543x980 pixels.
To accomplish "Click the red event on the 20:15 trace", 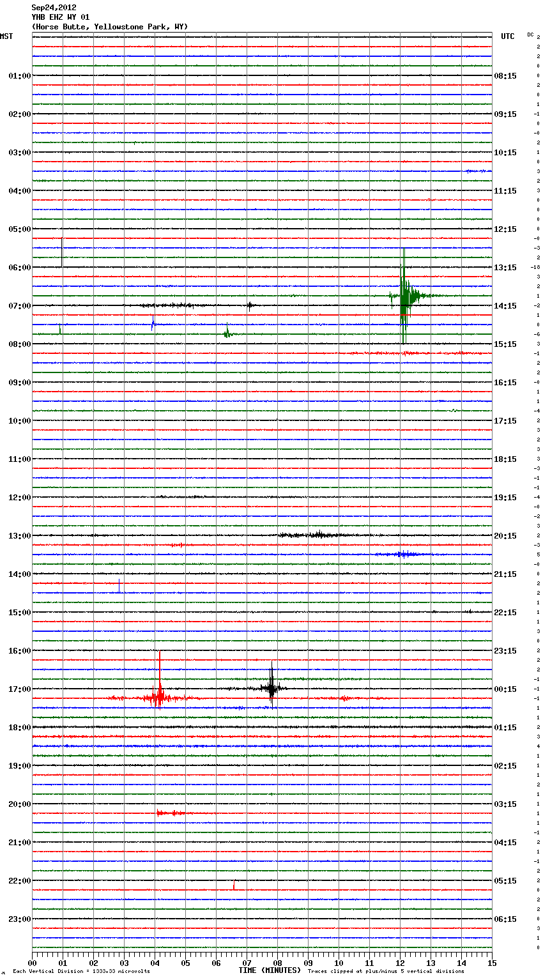I will click(171, 813).
